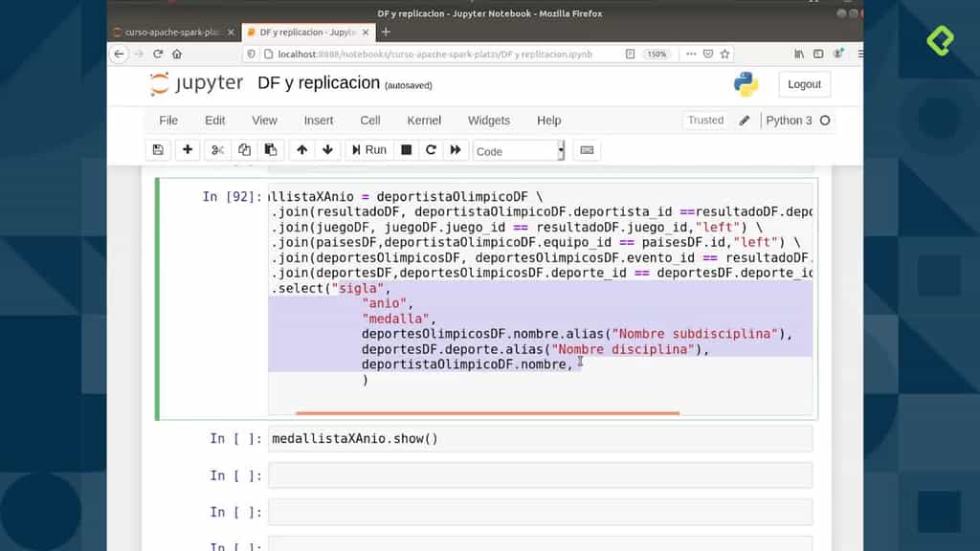
Task: Open the cell type Code dropdown
Action: pyautogui.click(x=518, y=150)
